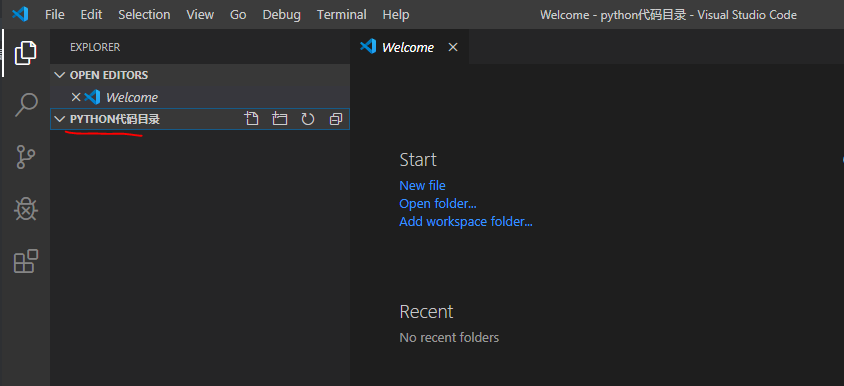Collapse the PYTHON代码目录 folder section

(x=60, y=119)
